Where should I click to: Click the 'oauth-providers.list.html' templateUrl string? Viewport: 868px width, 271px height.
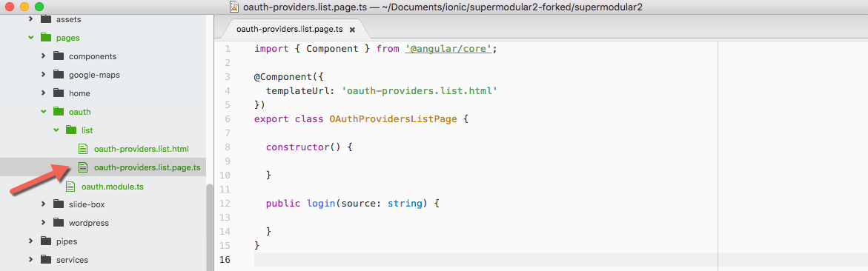420,90
